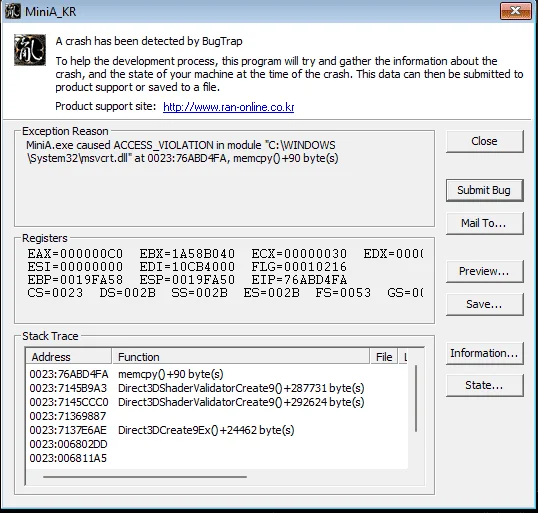Viewport: 538px width, 513px height.
Task: Click the ESI=00000000 register value
Action: click(75, 267)
